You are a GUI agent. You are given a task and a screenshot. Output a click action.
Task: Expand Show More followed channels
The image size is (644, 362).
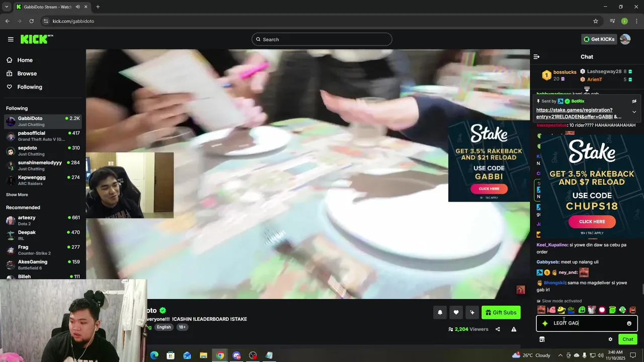click(x=17, y=195)
